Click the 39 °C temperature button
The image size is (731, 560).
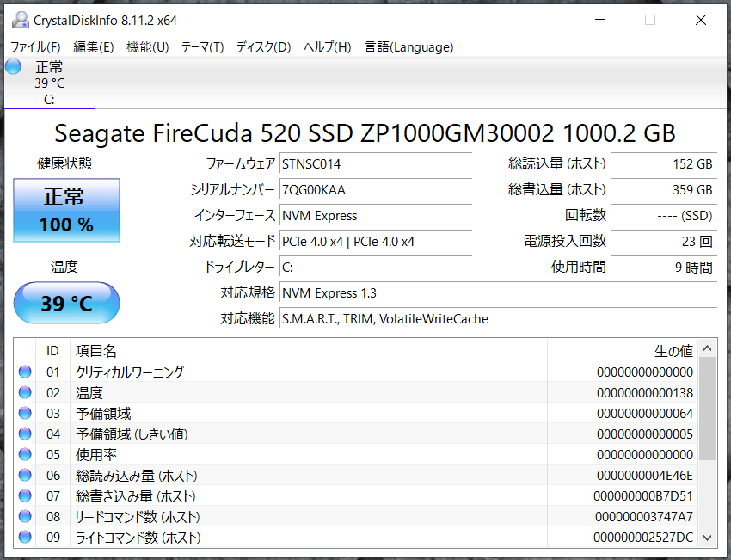click(66, 304)
